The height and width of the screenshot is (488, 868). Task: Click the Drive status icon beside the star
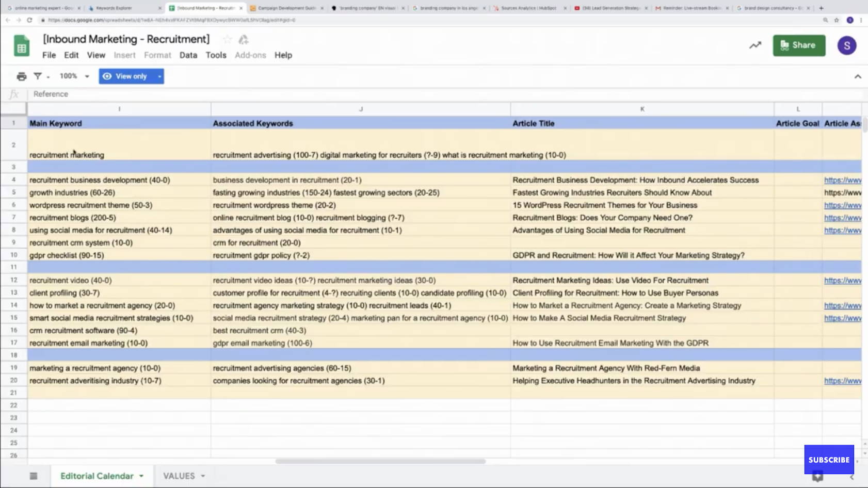(x=244, y=40)
